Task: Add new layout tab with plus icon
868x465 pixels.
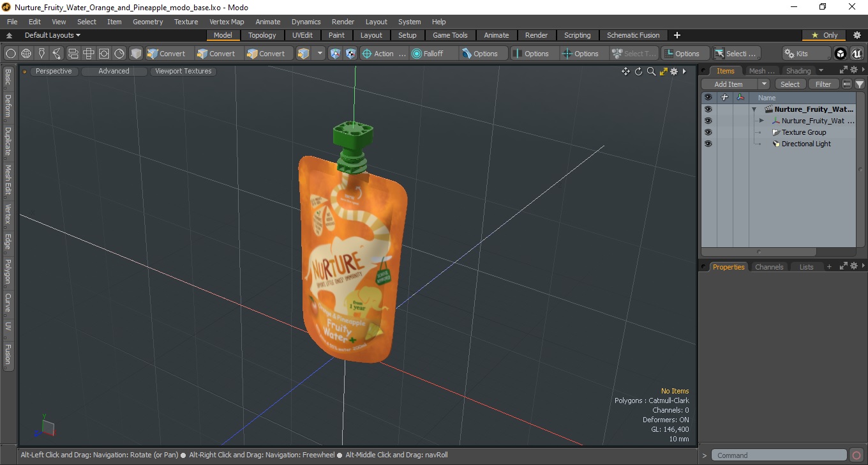Action: pyautogui.click(x=677, y=35)
